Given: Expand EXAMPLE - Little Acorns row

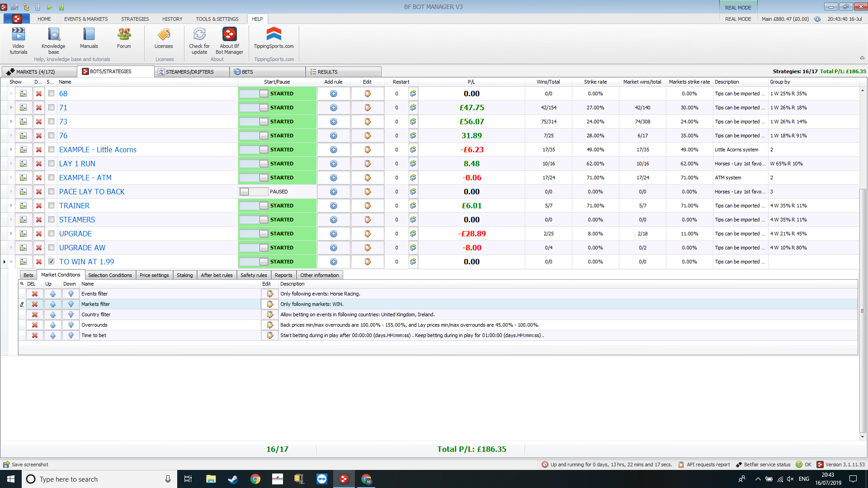Looking at the screenshot, I should tap(11, 150).
